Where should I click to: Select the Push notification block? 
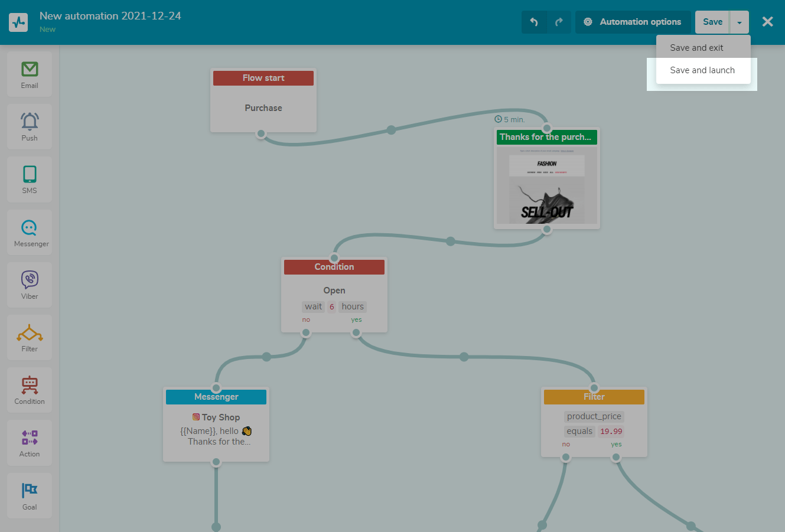click(x=30, y=127)
